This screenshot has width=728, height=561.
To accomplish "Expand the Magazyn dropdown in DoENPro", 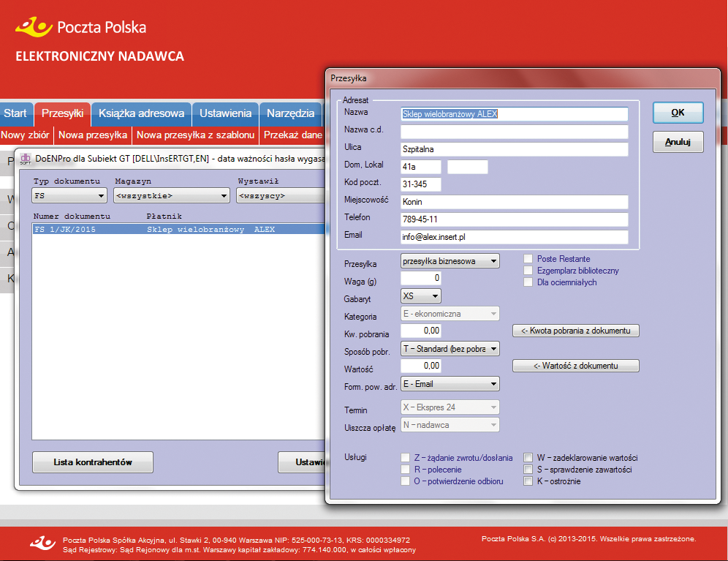I will [x=172, y=196].
